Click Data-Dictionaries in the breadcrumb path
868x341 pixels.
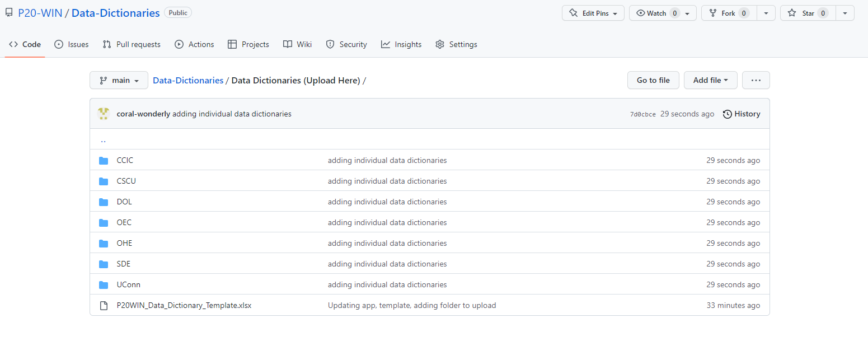(x=188, y=80)
